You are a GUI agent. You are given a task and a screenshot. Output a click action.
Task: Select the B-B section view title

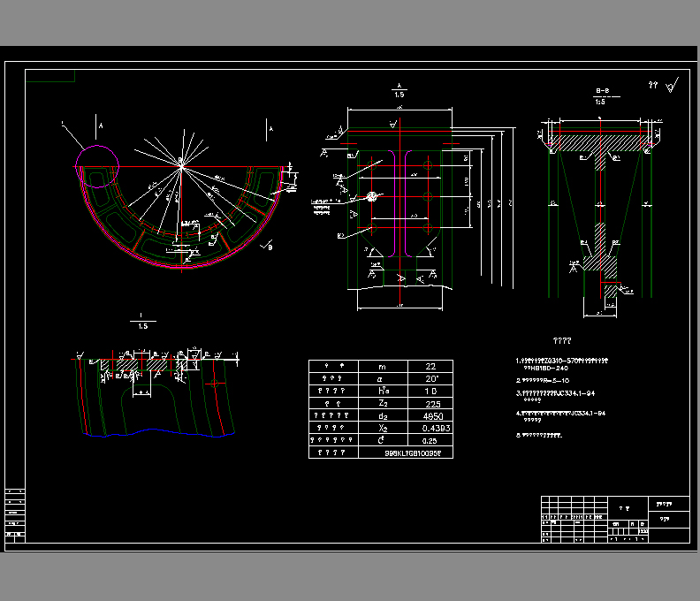tap(602, 91)
